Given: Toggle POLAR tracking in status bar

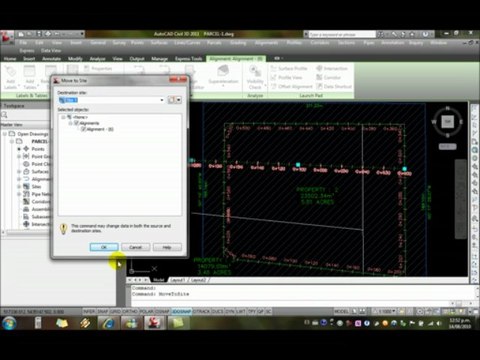Looking at the screenshot, I should tap(146, 311).
